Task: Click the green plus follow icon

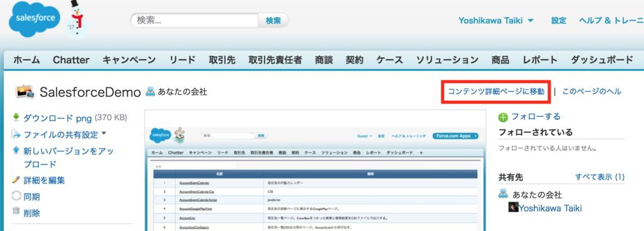Action: coord(503,117)
